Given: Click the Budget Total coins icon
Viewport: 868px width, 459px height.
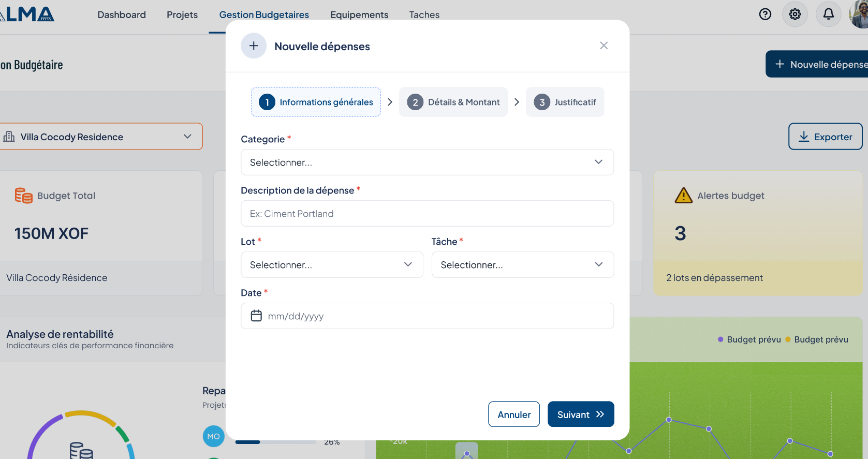Looking at the screenshot, I should click(23, 196).
